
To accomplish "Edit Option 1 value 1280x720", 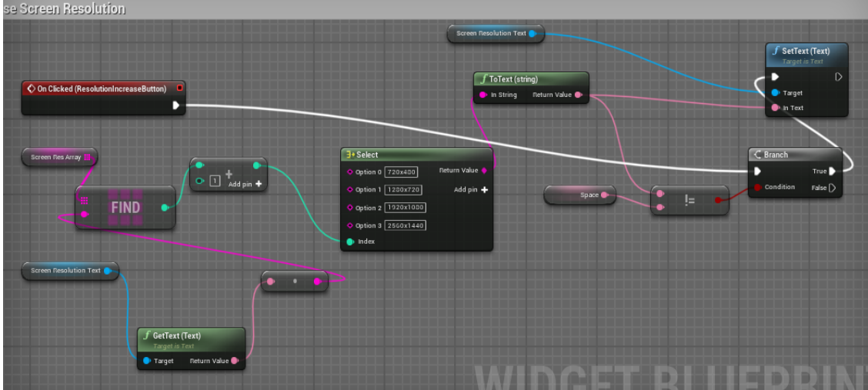I will tap(404, 190).
